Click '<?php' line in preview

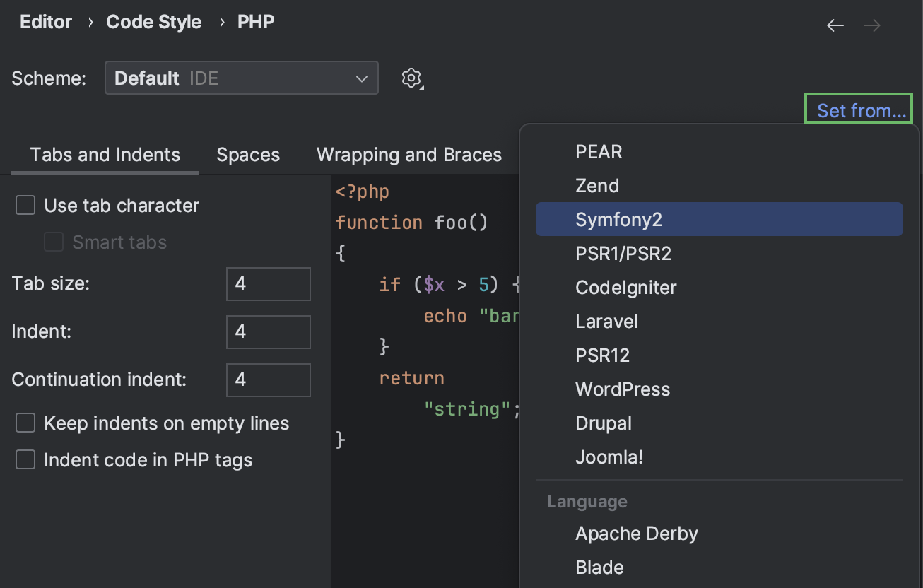363,192
